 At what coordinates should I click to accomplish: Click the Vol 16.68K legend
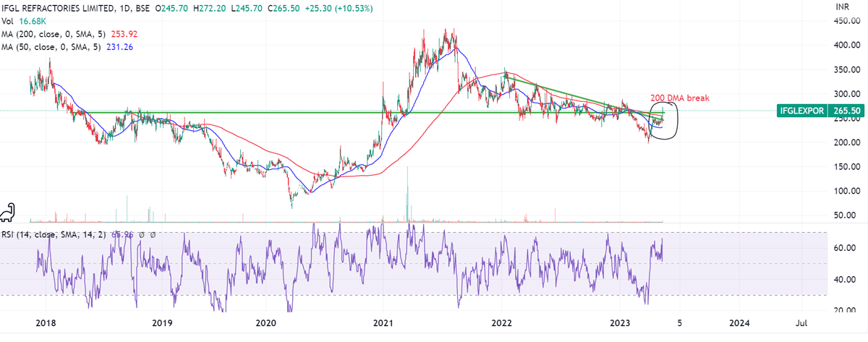point(23,22)
